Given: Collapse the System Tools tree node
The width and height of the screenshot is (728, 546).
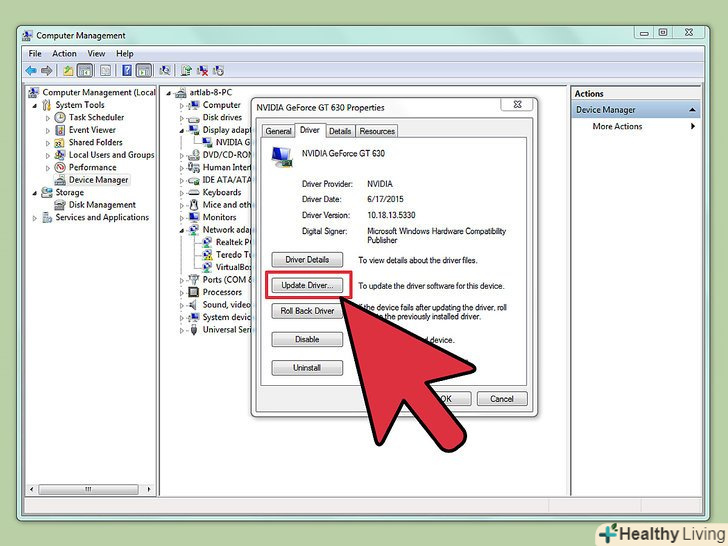Looking at the screenshot, I should point(35,106).
